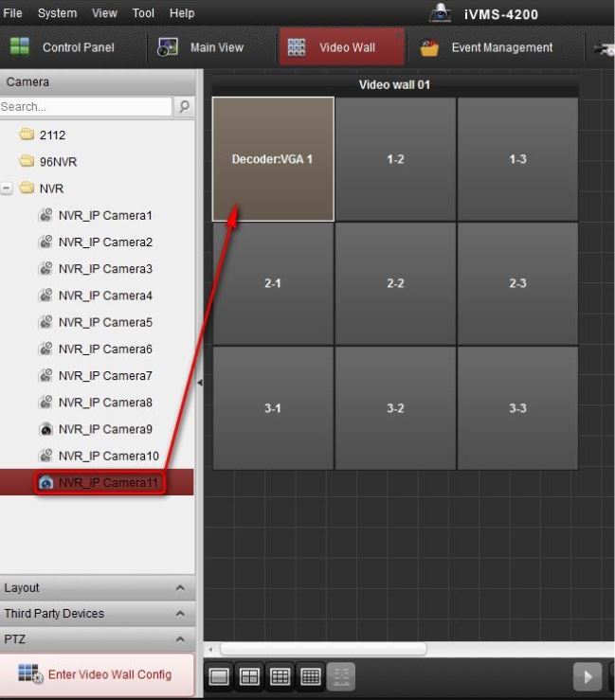
Task: Select NVR_IP Camera7 in the tree
Action: click(x=105, y=376)
